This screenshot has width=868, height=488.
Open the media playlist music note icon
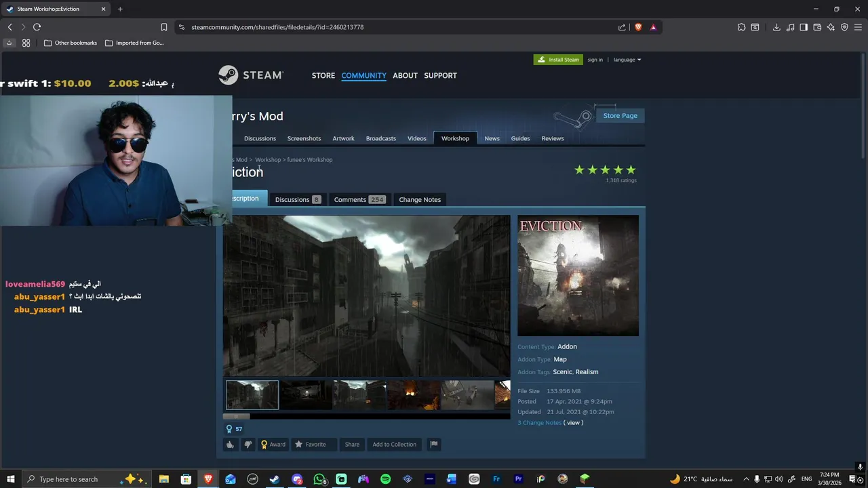click(x=790, y=27)
